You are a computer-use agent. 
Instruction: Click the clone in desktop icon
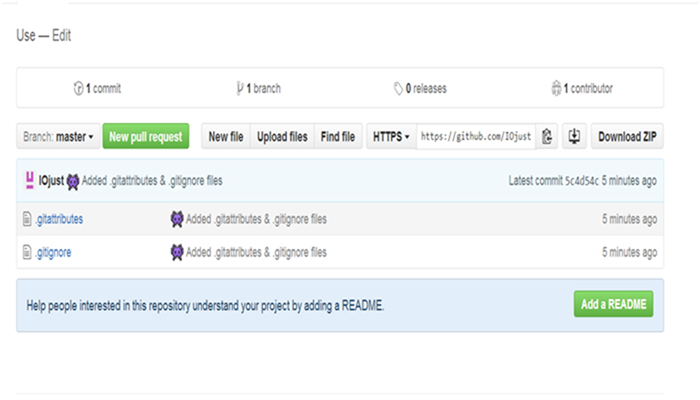574,136
